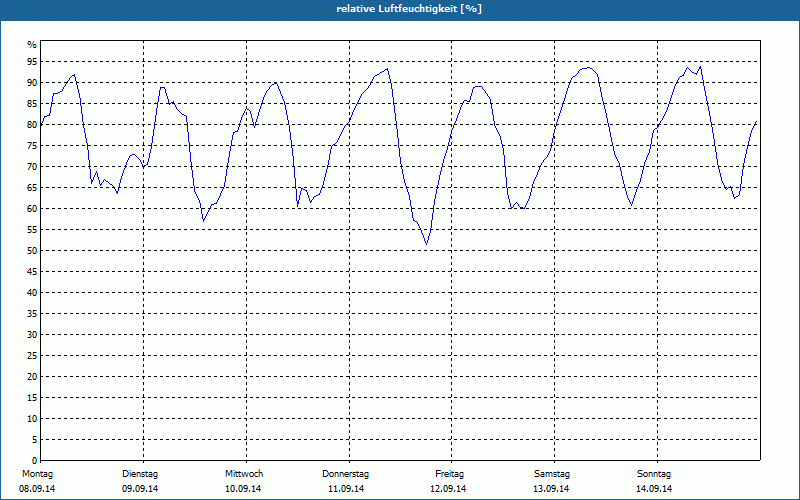Screen dimensions: 800x500
Task: Click the '09.09.14' date label
Action: pyautogui.click(x=140, y=489)
